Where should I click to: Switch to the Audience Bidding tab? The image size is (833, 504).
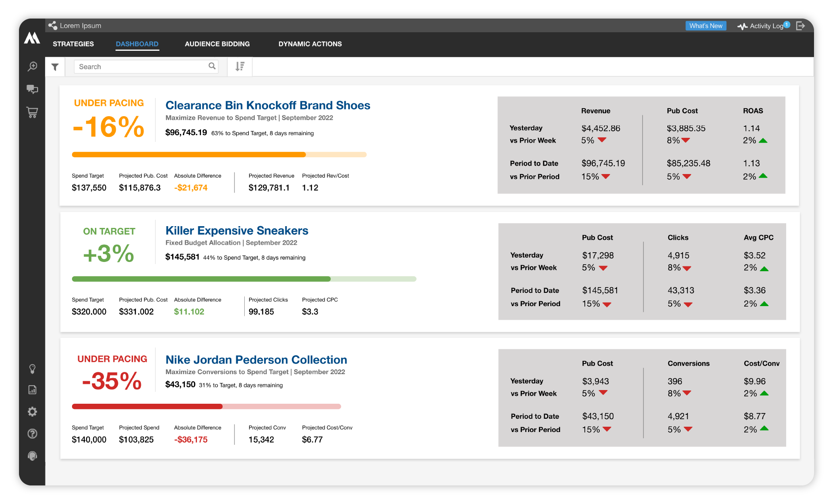pyautogui.click(x=217, y=44)
